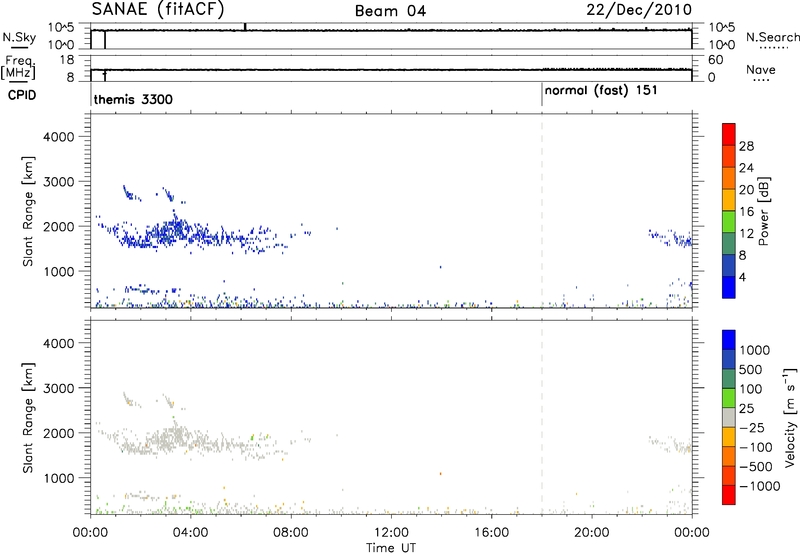The image size is (800, 554).
Task: Pick the gray Velocity segment between 25 and -25
Action: [729, 417]
